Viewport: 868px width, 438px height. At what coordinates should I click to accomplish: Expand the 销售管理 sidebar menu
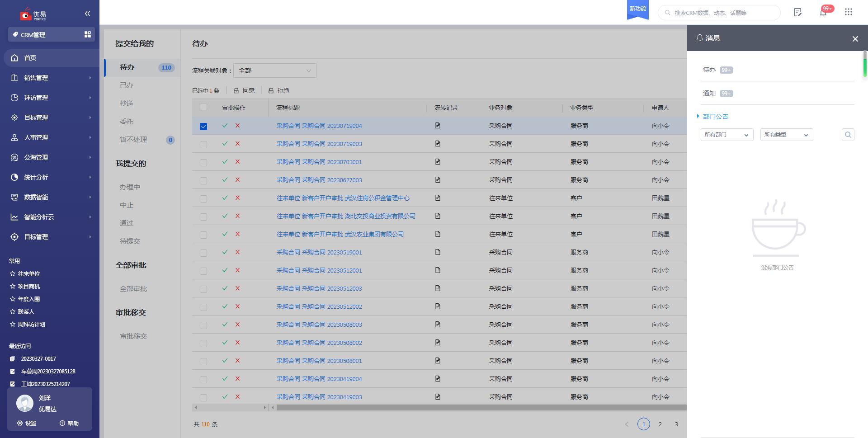[50, 78]
